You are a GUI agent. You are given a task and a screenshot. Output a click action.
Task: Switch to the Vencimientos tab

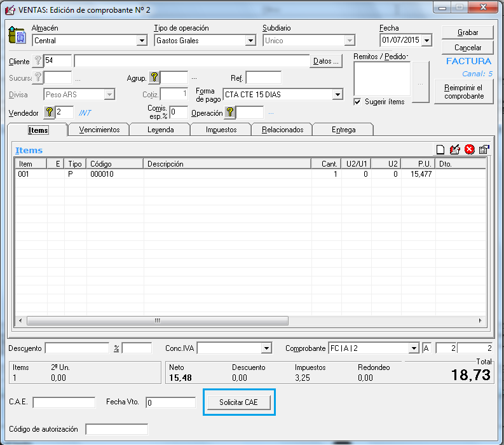(x=99, y=130)
